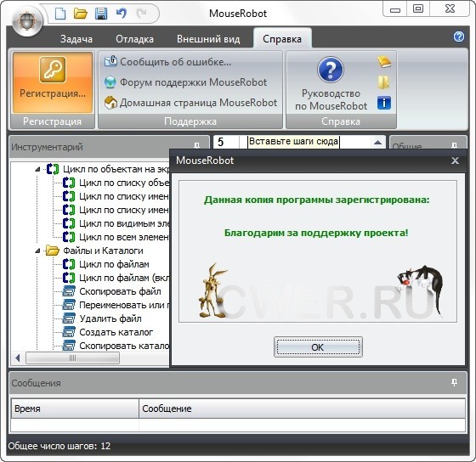Click loop icon beside Цикл по объектам на экр
The width and height of the screenshot is (476, 462).
pyautogui.click(x=53, y=169)
